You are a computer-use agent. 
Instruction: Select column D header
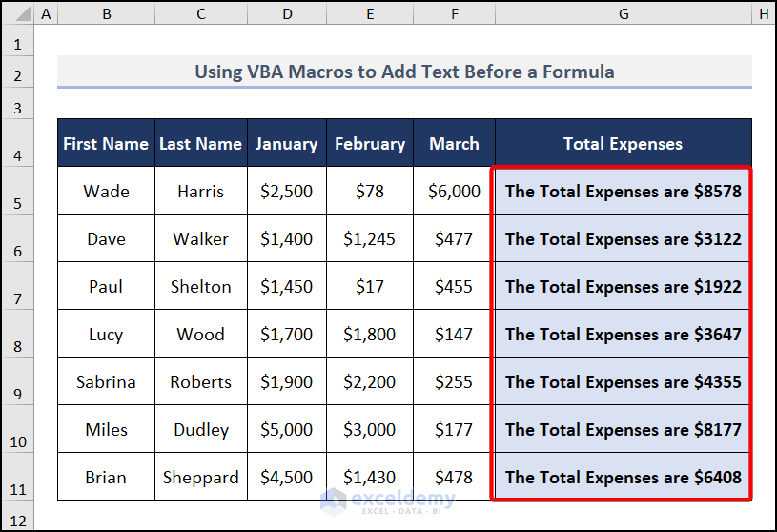(x=286, y=14)
